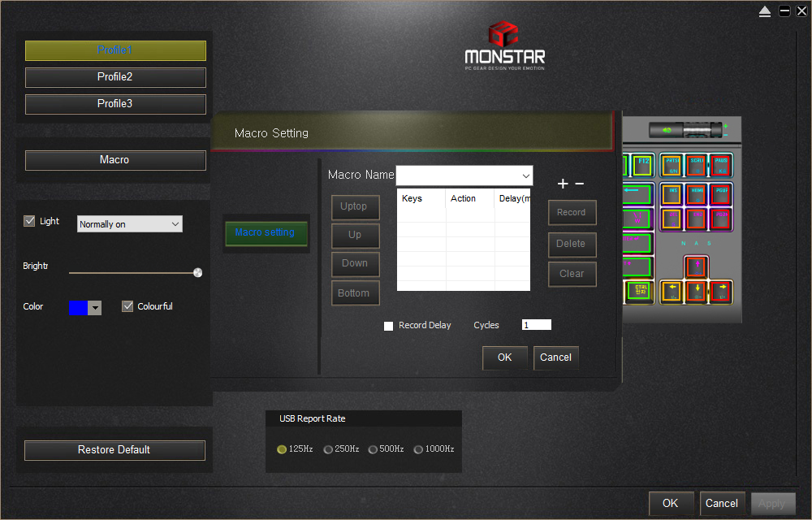Confirm Macro Setting dialog with OK
Image resolution: width=812 pixels, height=520 pixels.
(505, 357)
